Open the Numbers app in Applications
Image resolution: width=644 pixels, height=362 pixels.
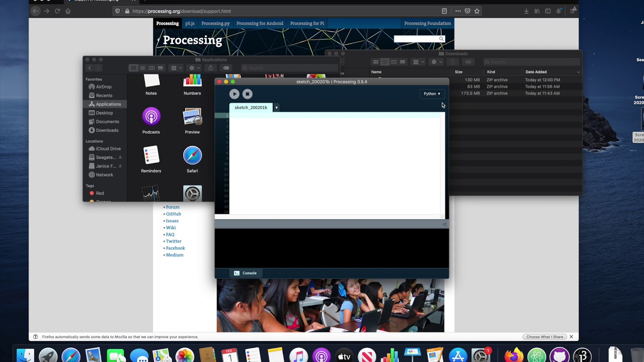(192, 84)
